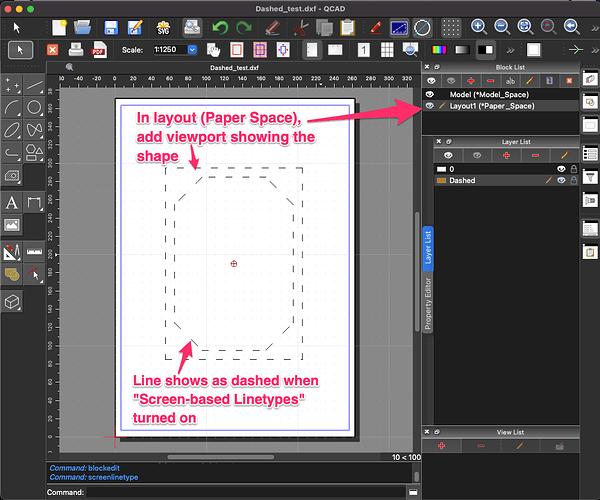Switch to the Layer List side tab

click(428, 248)
